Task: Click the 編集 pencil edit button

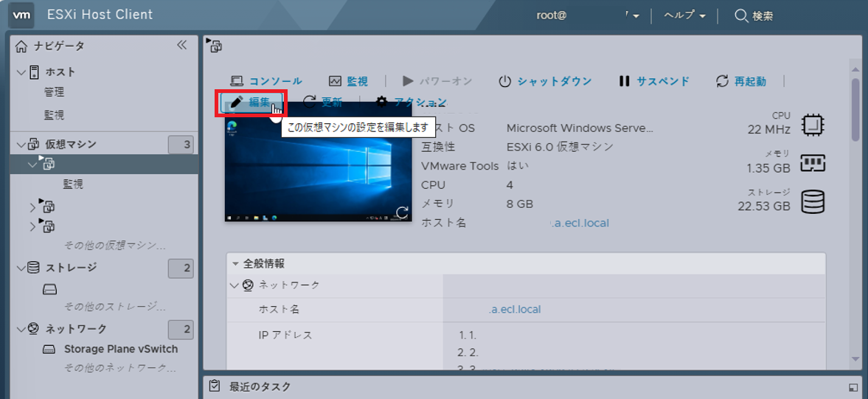Action: click(251, 103)
